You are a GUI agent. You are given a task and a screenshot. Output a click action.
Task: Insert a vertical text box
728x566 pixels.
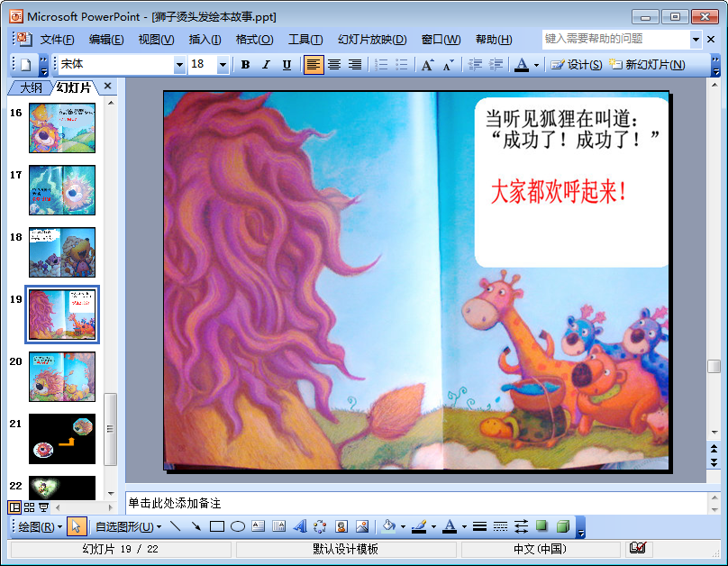tap(279, 526)
